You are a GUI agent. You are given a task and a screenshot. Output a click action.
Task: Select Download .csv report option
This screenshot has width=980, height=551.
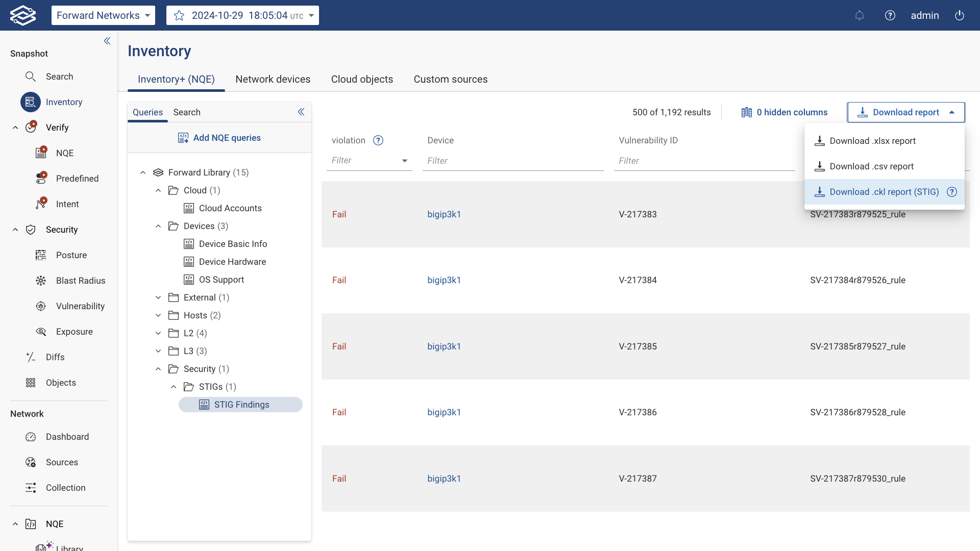coord(871,166)
